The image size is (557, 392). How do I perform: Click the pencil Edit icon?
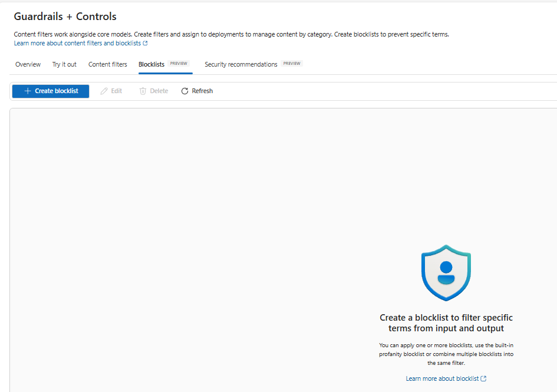point(104,91)
